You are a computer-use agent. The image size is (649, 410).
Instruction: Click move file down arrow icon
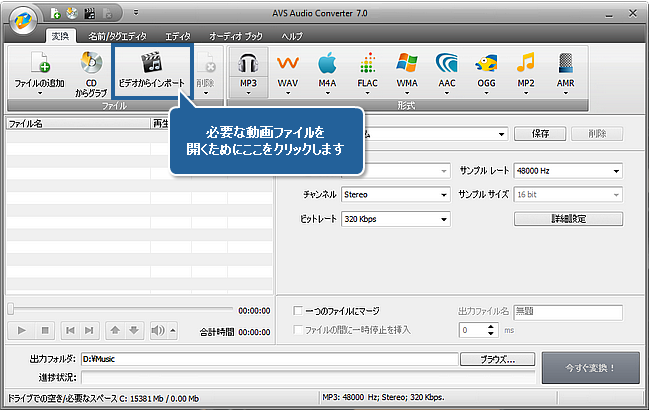(x=134, y=331)
